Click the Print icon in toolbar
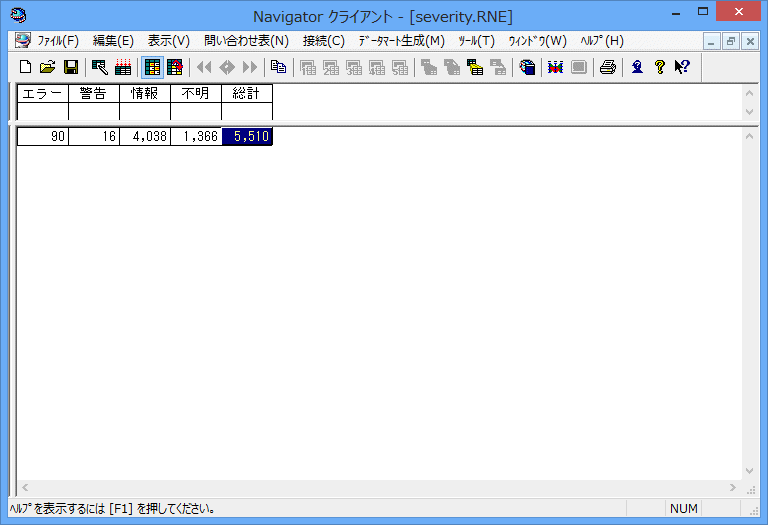Image resolution: width=768 pixels, height=525 pixels. pos(607,67)
